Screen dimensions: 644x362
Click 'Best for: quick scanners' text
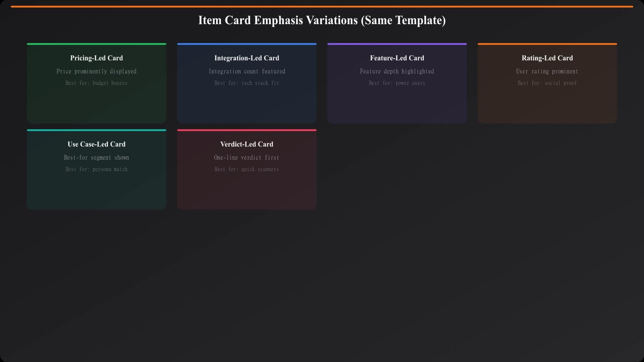[x=247, y=169]
